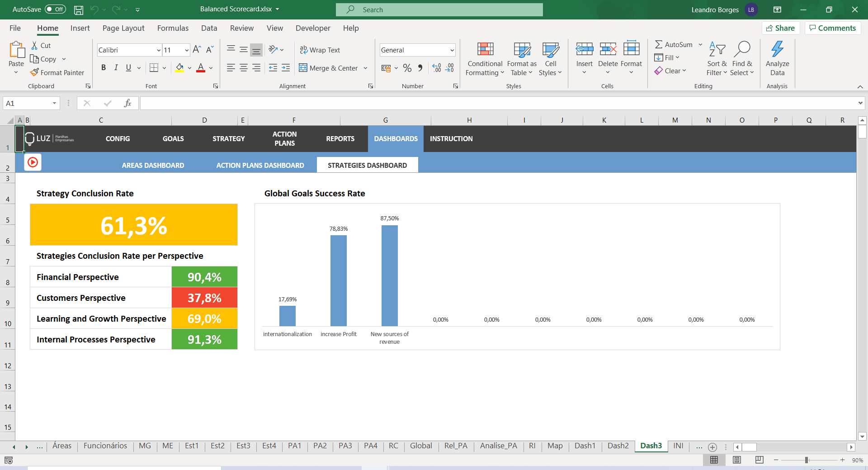Switch to the Formulas ribbon tab

[172, 28]
